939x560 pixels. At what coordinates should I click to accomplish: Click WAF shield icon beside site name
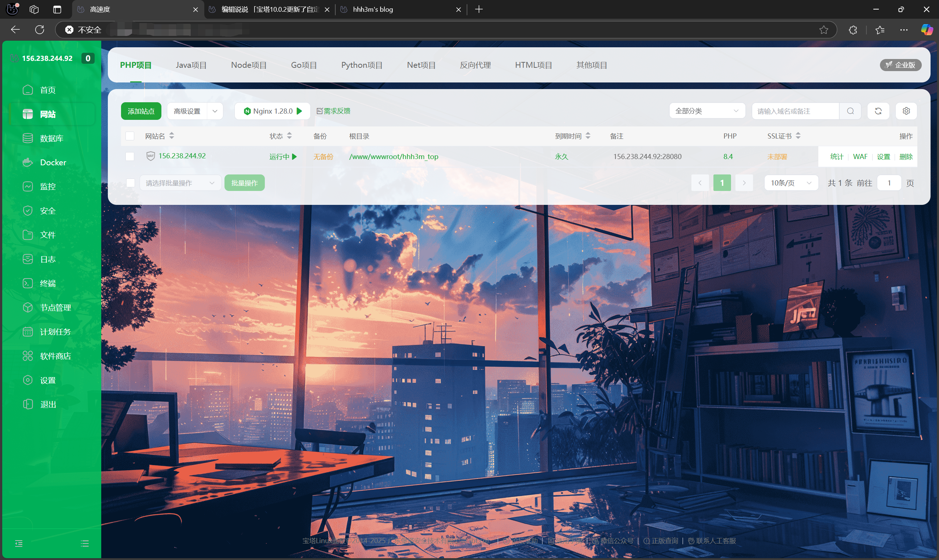(x=150, y=156)
